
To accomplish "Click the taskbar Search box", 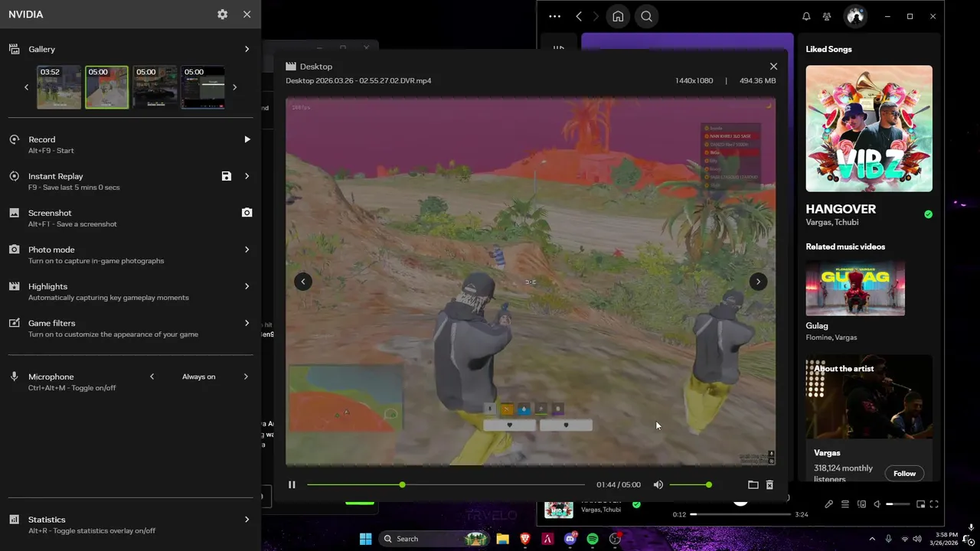I will click(434, 539).
